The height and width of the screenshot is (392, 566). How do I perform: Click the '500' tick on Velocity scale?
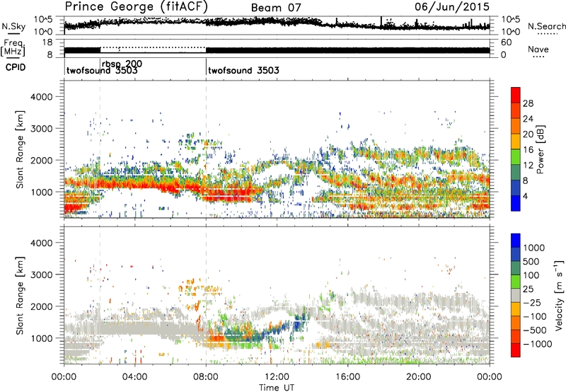tap(531, 261)
